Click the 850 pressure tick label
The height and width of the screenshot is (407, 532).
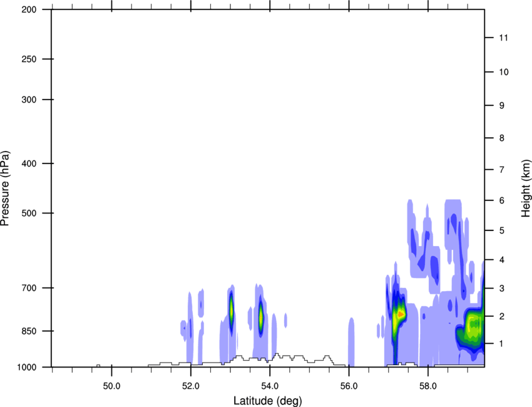click(29, 331)
